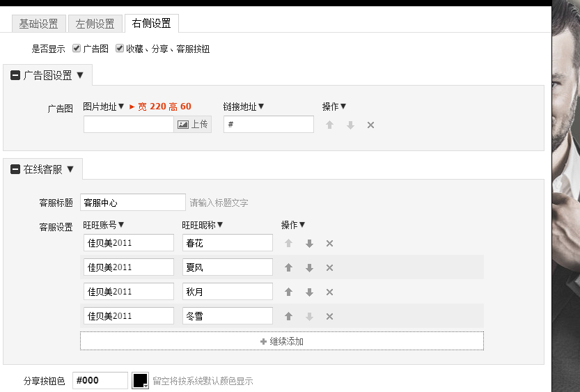This screenshot has width=580, height=392.
Task: Uncheck 收藏、分享、客服按钮 checkbox
Action: pos(120,49)
